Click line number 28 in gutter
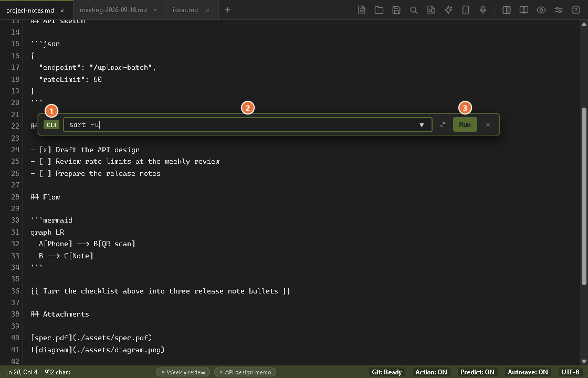Viewport: 588px width, 378px height. 15,197
